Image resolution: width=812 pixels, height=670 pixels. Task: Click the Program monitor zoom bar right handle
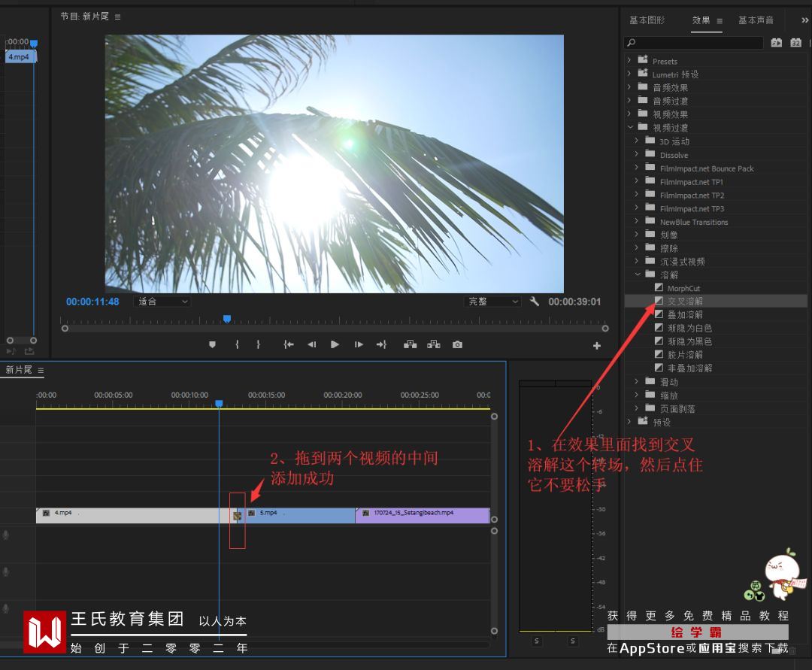604,329
